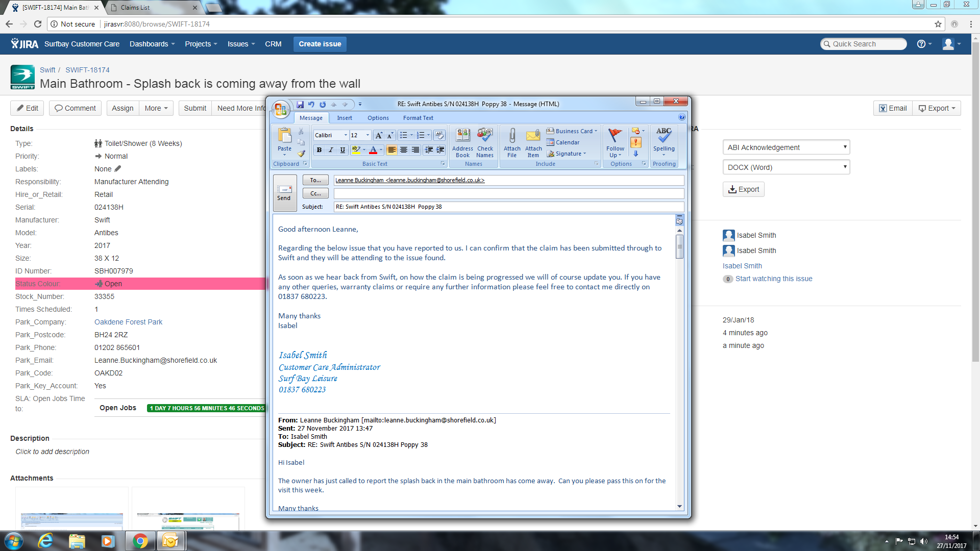Click the Save icon in Outlook quick access
Screen dimensions: 980x551
point(300,105)
